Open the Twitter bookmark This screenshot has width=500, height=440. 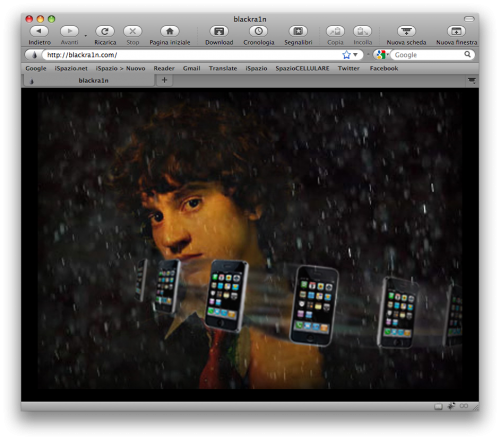(x=349, y=68)
